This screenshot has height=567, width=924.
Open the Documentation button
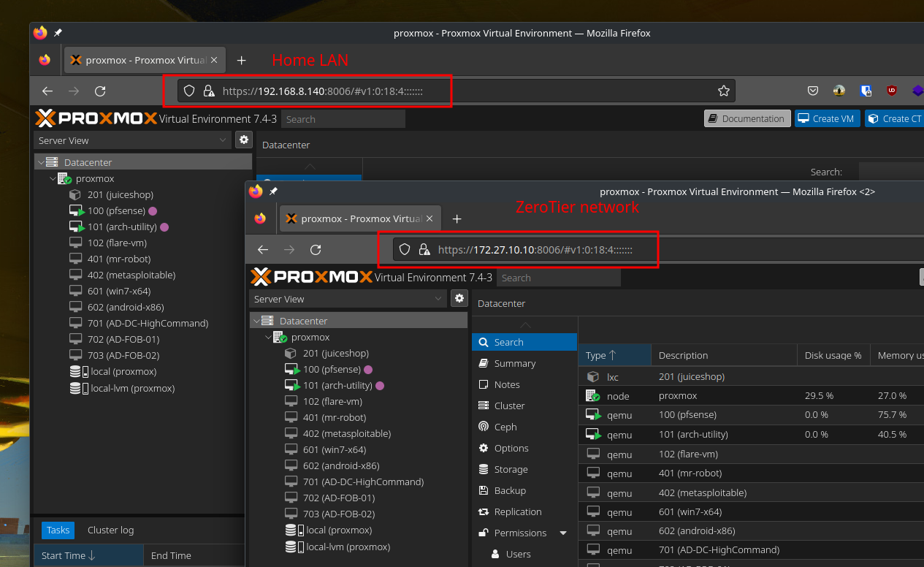coord(747,118)
